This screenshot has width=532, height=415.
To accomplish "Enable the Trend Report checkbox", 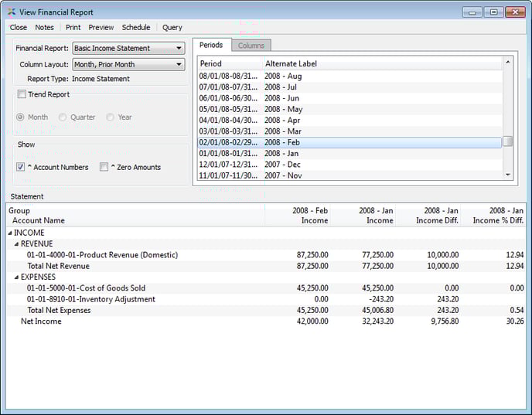I will point(22,95).
